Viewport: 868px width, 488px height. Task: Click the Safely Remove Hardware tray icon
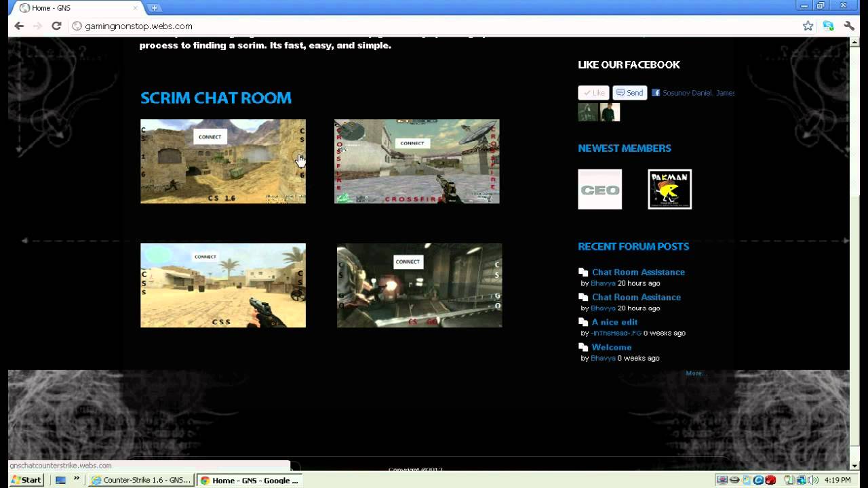pyautogui.click(x=790, y=480)
